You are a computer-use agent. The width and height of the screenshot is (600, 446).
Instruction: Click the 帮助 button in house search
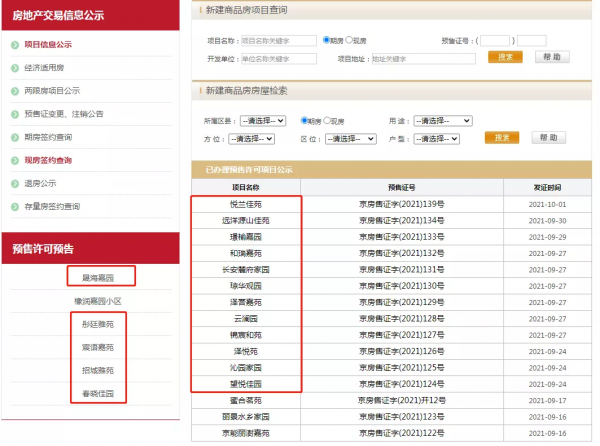pos(548,138)
